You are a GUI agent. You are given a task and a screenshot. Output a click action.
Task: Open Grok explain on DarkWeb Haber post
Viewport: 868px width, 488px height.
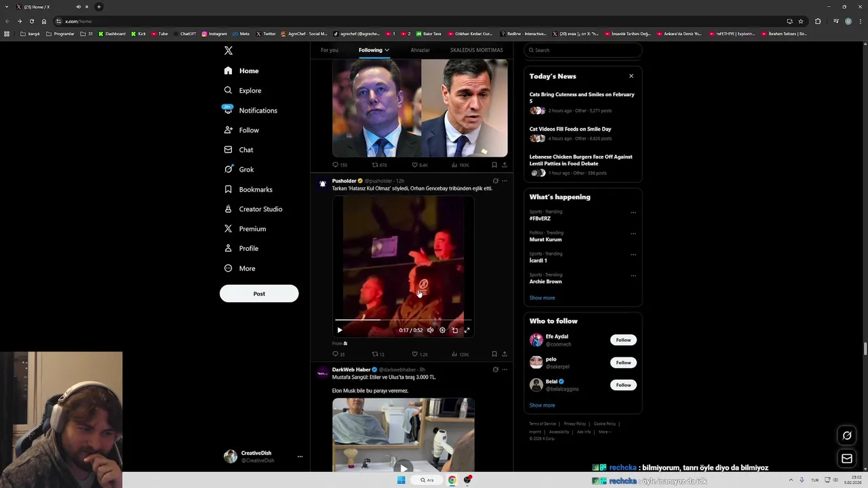[x=495, y=369]
